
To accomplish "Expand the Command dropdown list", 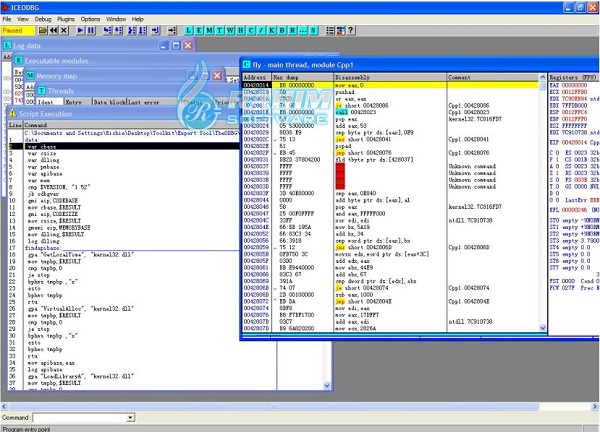I will 131,417.
